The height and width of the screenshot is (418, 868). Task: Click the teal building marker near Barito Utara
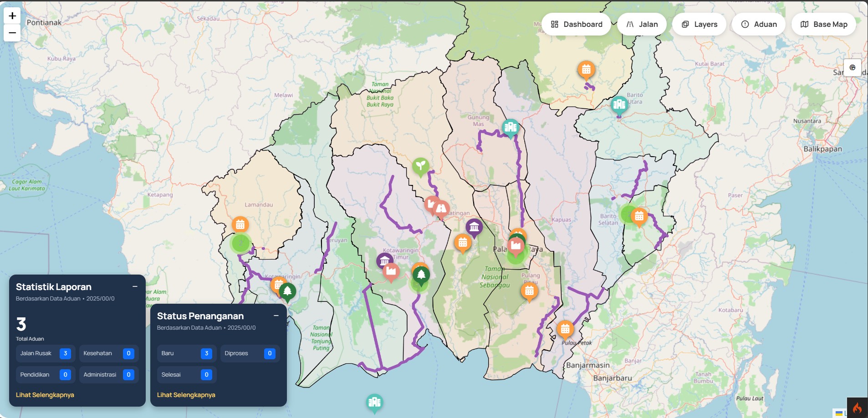pyautogui.click(x=619, y=105)
